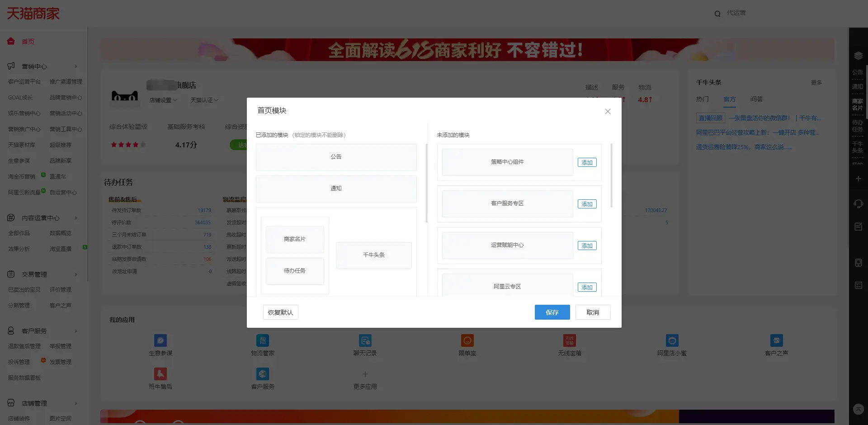The height and width of the screenshot is (425, 868).
Task: Click the unadded modules list scrollbar
Action: pos(611,175)
